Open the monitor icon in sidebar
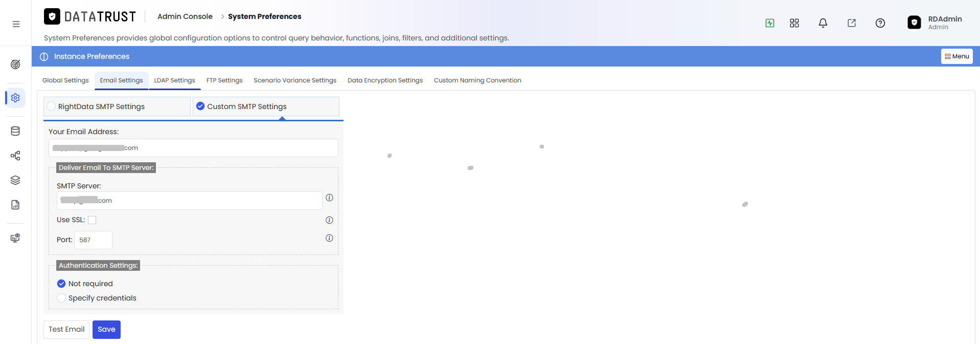This screenshot has width=980, height=344. point(15,238)
